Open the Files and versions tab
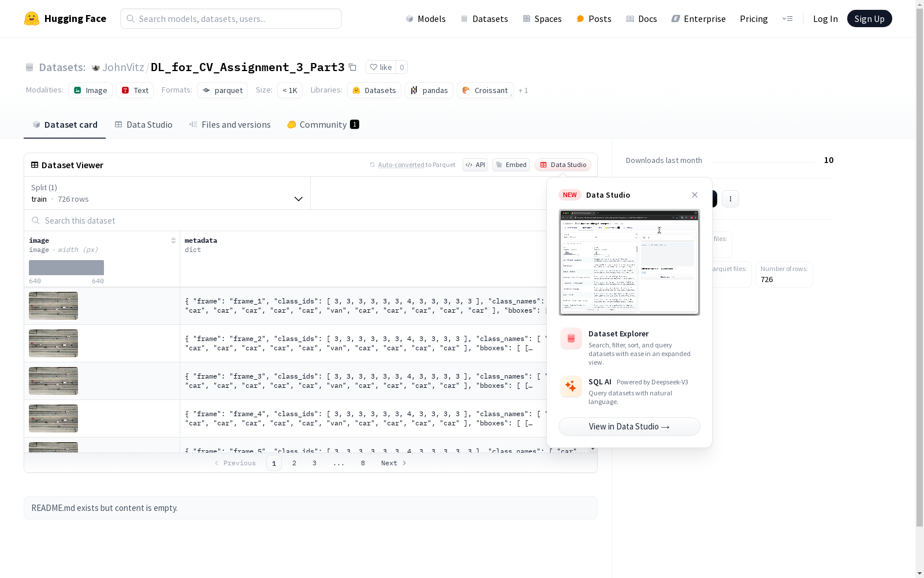Image resolution: width=924 pixels, height=578 pixels. (x=230, y=125)
